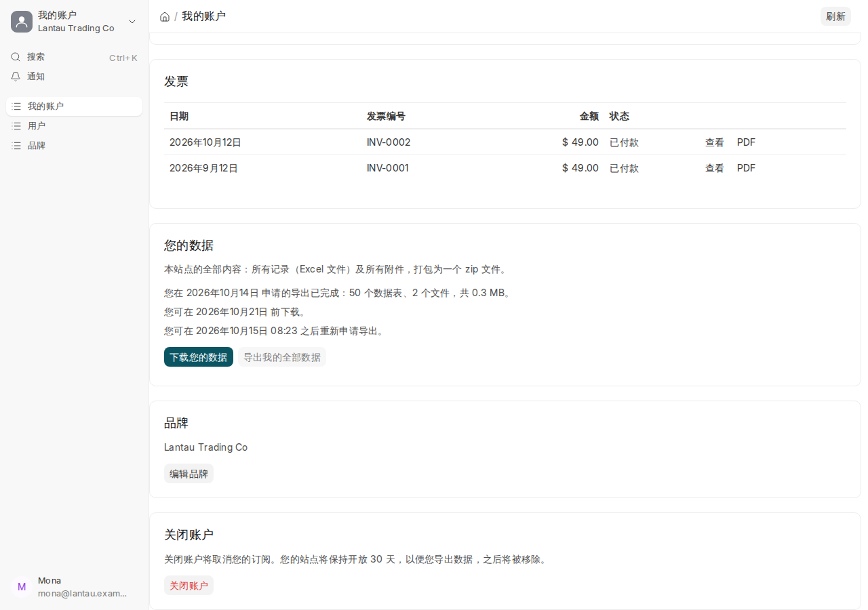Download PDF for INV-0001
Image resolution: width=868 pixels, height=610 pixels.
pos(746,168)
